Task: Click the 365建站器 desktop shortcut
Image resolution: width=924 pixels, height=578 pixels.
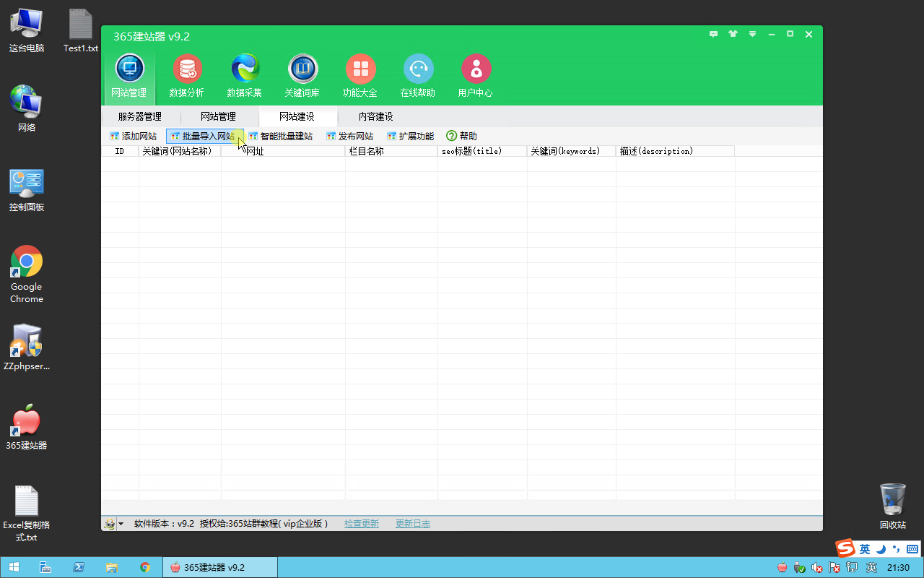Action: [27, 426]
